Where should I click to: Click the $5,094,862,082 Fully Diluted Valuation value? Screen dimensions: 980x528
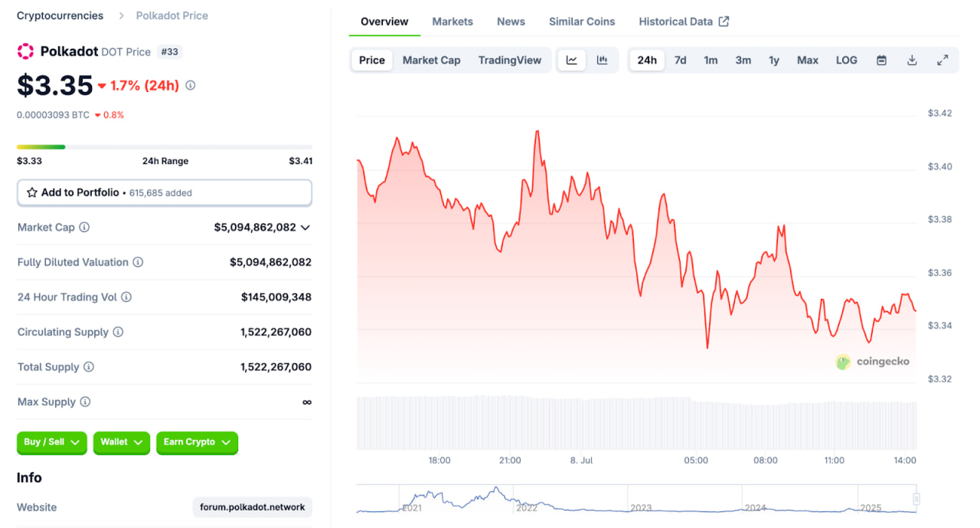click(x=271, y=262)
